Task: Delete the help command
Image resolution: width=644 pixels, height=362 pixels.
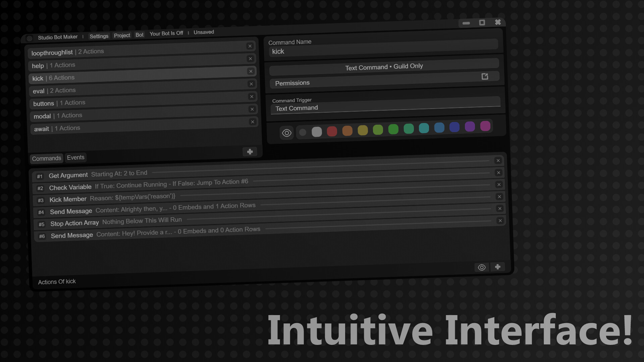Action: [x=250, y=59]
